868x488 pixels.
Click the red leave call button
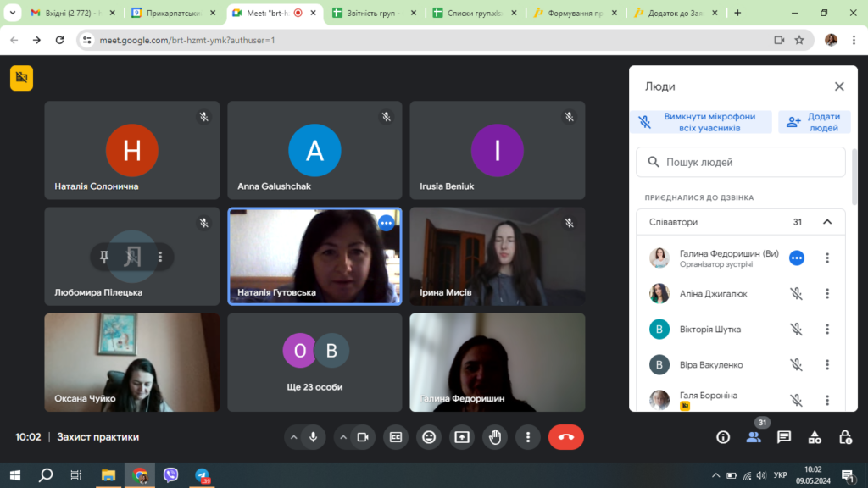565,437
